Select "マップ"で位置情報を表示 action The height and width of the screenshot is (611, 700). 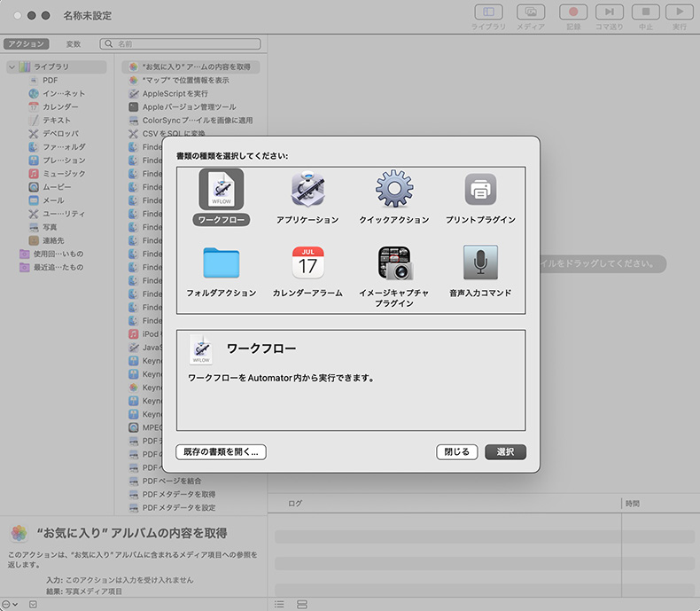click(x=185, y=81)
